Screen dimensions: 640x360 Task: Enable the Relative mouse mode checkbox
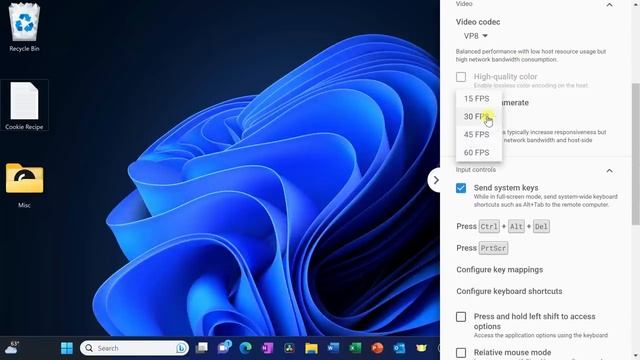pyautogui.click(x=461, y=353)
